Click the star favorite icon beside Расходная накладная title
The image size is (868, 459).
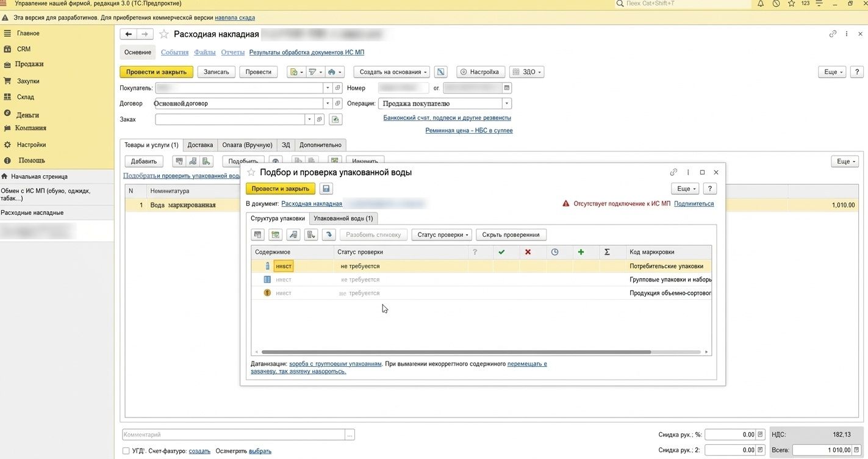[x=163, y=34]
